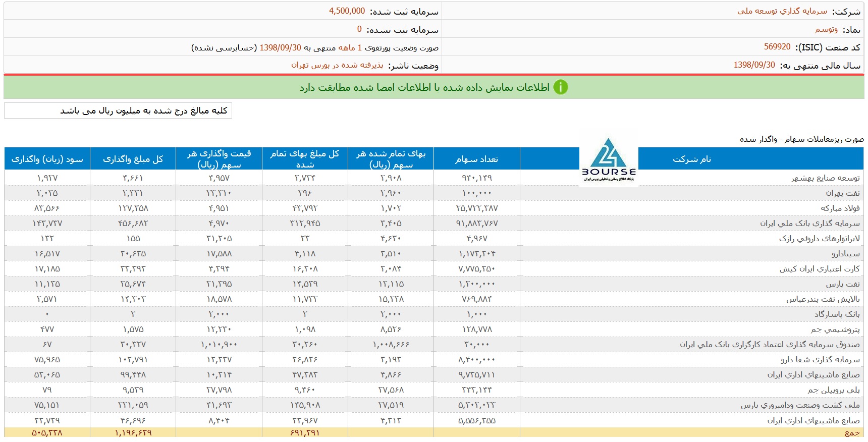The width and height of the screenshot is (868, 442).
Task: Click share count ۵,۵۵۶,۳۵۵
Action: tap(476, 420)
